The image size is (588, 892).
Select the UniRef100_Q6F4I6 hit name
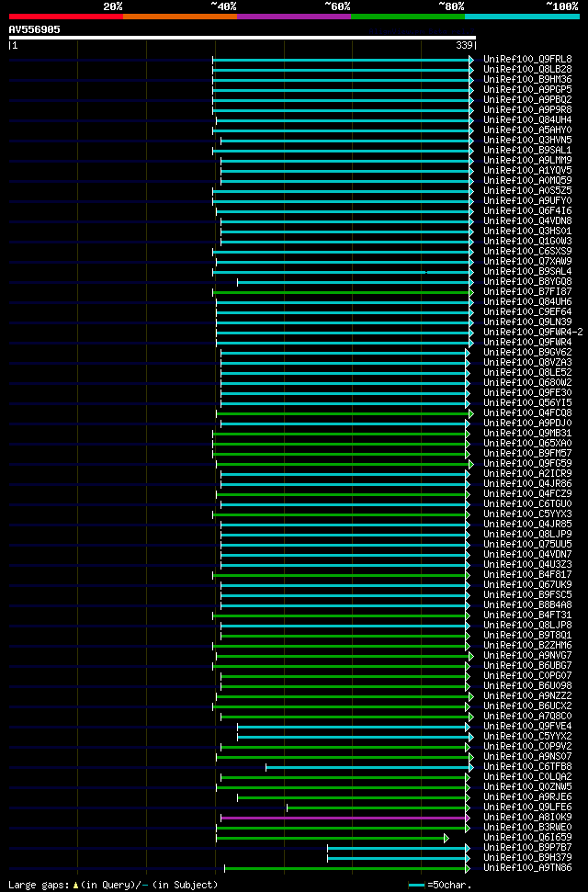[527, 211]
